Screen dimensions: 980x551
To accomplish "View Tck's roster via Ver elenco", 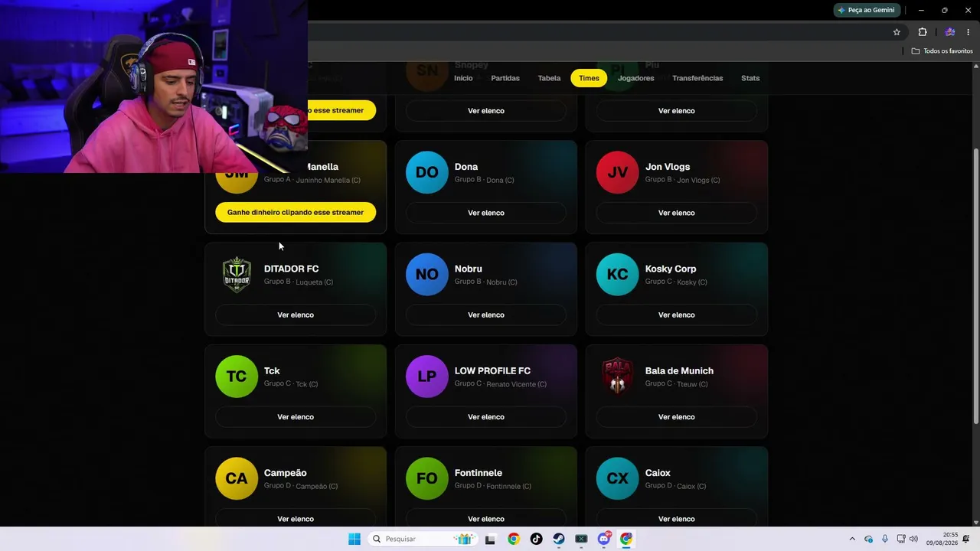I will (296, 417).
